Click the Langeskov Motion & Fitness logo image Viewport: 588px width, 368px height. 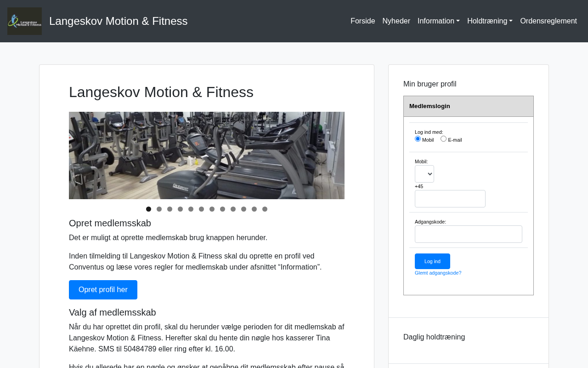(x=24, y=21)
